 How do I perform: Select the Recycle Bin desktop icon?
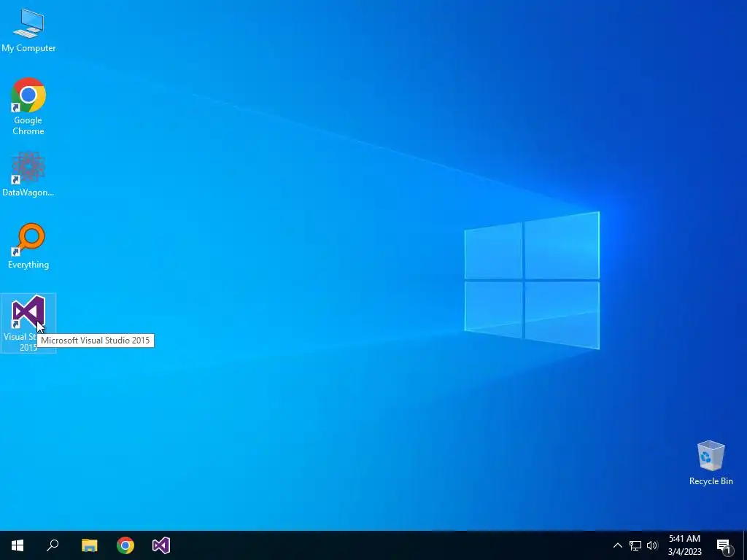[x=711, y=463]
